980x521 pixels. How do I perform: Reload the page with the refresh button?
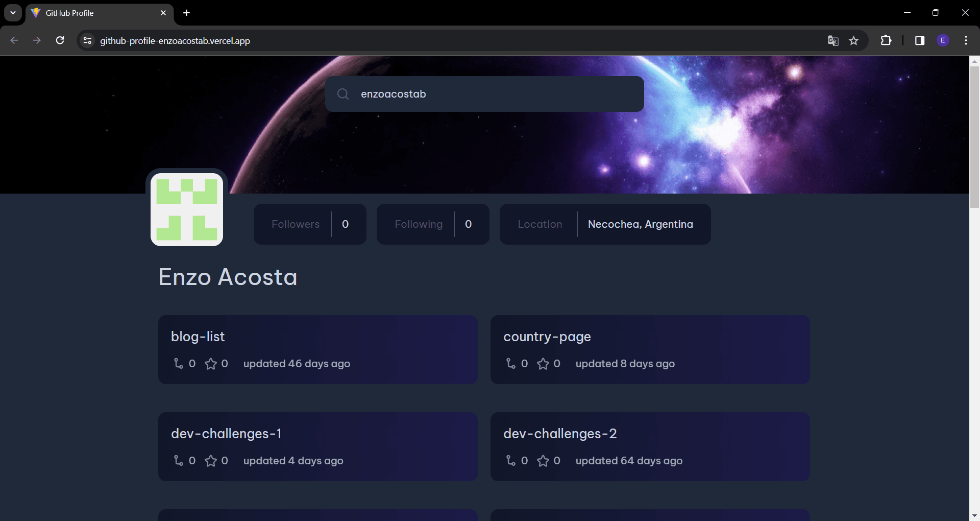point(60,40)
